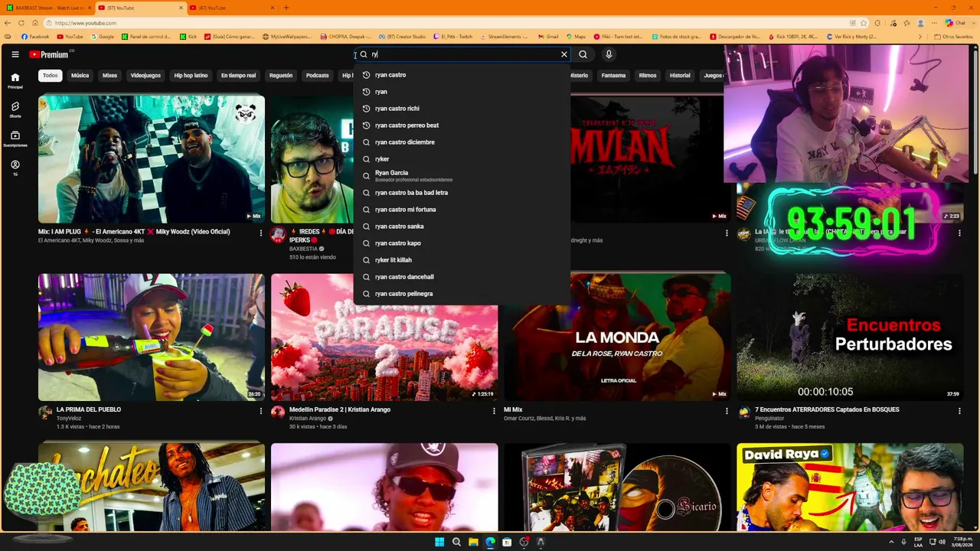Open the YouTube guide hamburger menu
Viewport: 980px width, 551px height.
(15, 54)
